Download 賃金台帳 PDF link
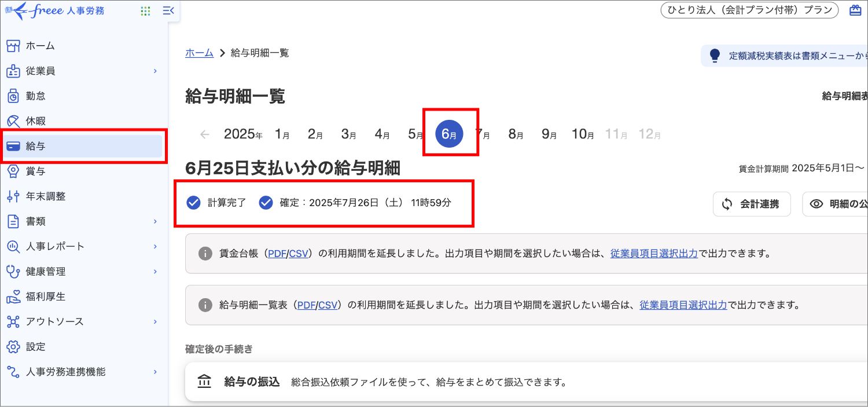The width and height of the screenshot is (868, 407). pos(277,254)
